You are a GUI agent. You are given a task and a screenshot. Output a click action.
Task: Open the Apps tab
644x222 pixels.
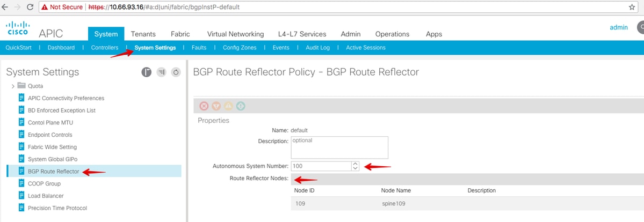[x=433, y=34]
